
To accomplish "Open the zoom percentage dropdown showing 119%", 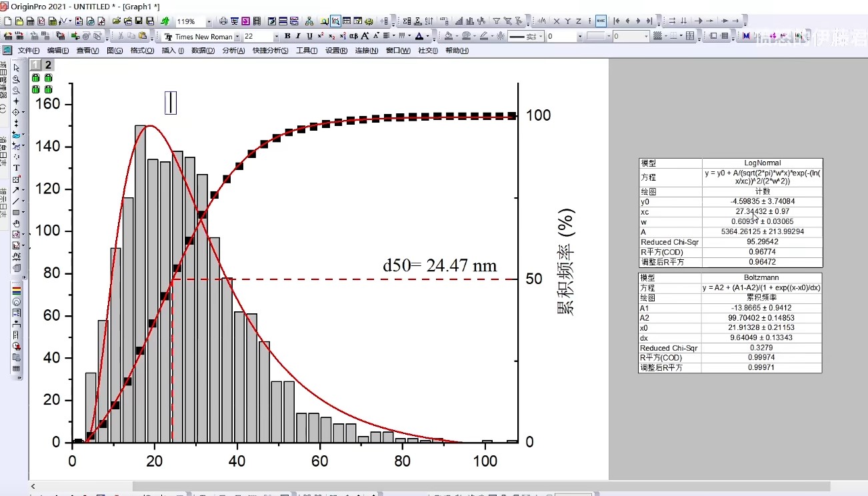I will coord(209,21).
